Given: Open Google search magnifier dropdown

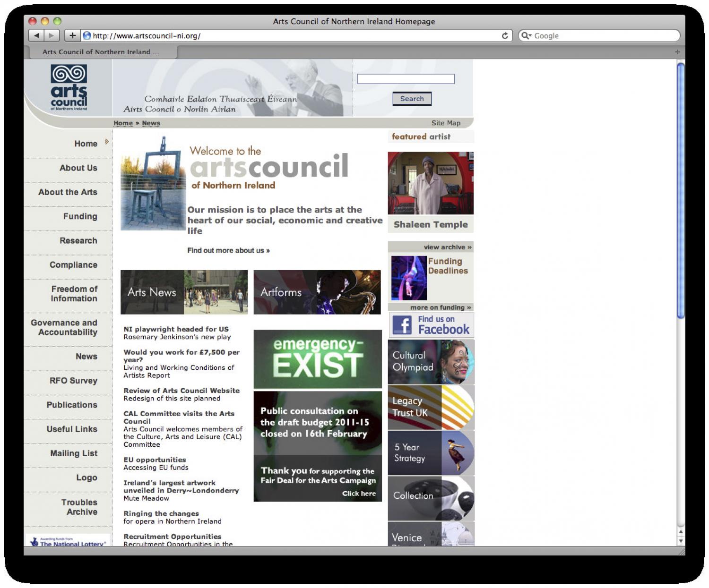Looking at the screenshot, I should point(526,35).
